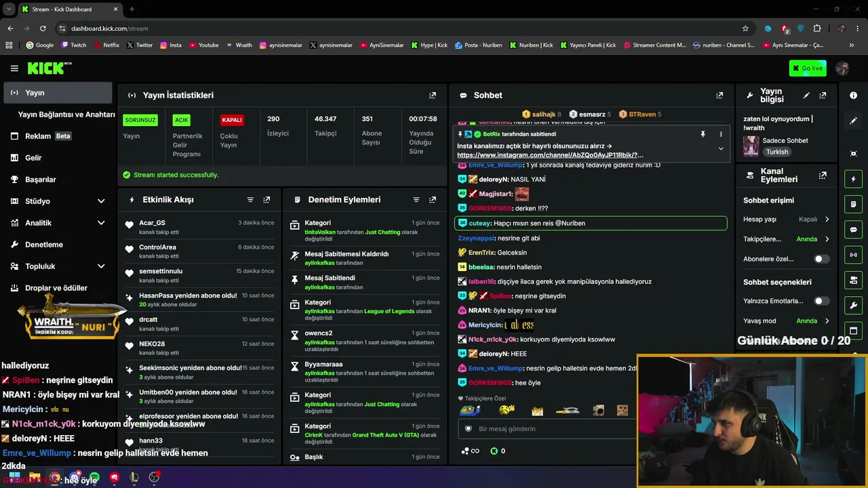Open the hamburger menu beside the Kick logo
The image size is (868, 488).
(x=14, y=68)
